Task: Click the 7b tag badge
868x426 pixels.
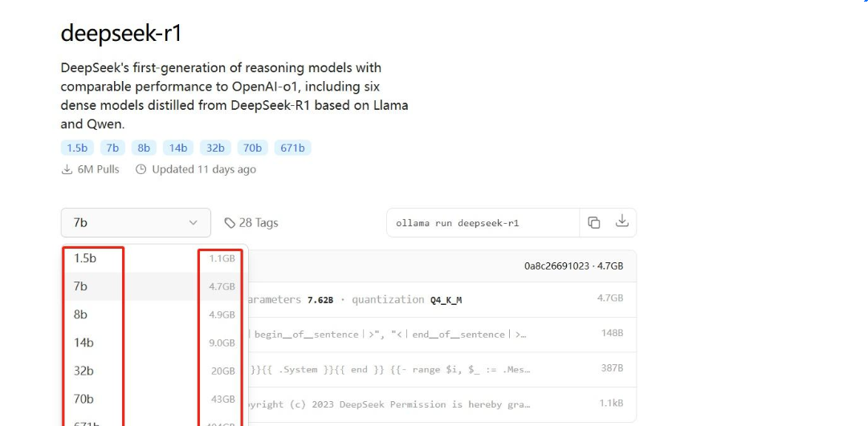Action: pyautogui.click(x=112, y=148)
